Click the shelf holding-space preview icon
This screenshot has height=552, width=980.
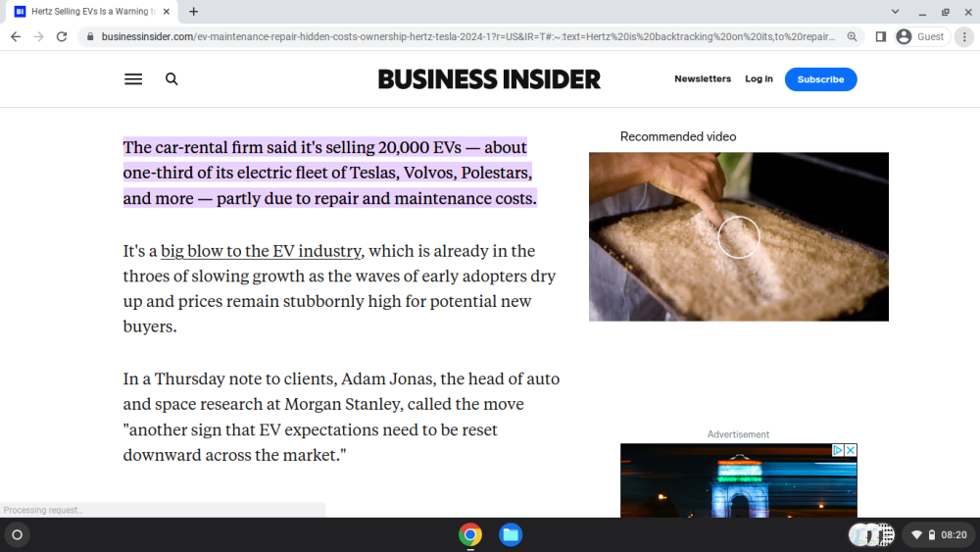[x=872, y=534]
